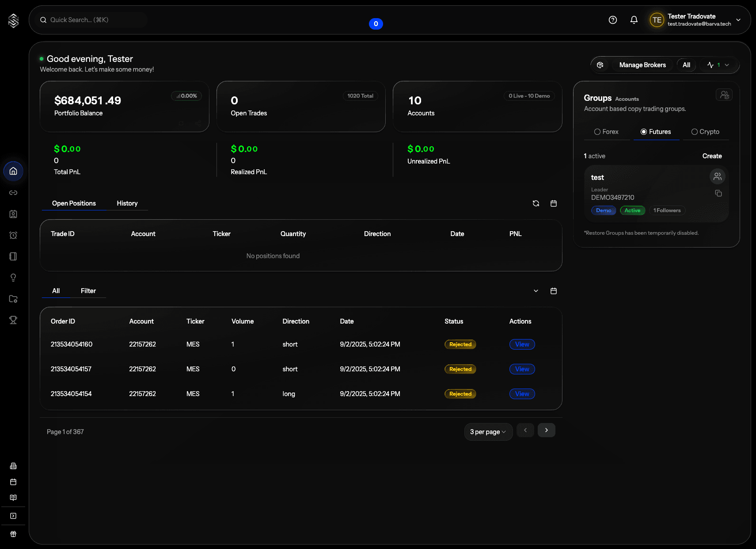Open the alarm clock alerts sidebar icon

click(x=13, y=235)
